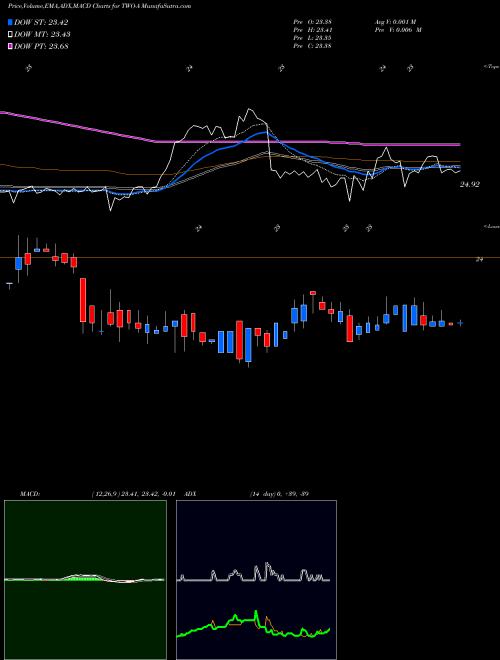
Task: Select the DOW MT: 23.43 label
Action: click(42, 35)
